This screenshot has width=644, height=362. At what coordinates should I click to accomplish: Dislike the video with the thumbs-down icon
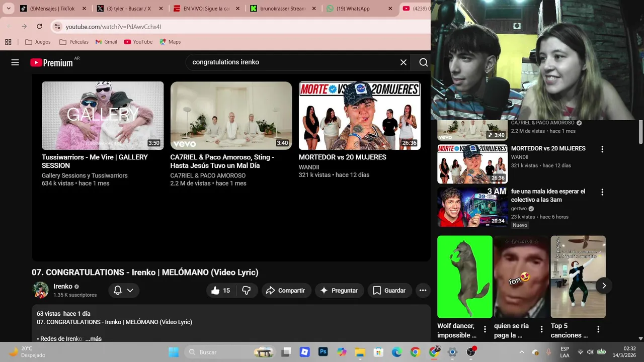pyautogui.click(x=246, y=290)
